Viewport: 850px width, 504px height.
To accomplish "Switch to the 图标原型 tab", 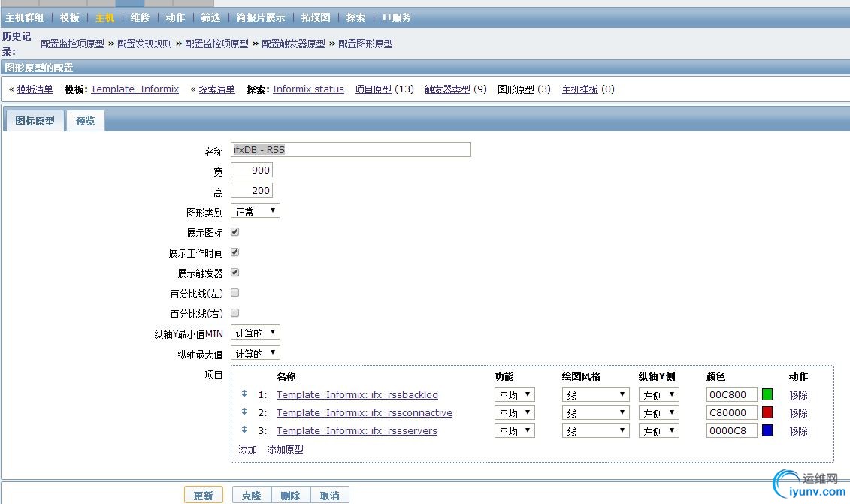I will tap(35, 121).
